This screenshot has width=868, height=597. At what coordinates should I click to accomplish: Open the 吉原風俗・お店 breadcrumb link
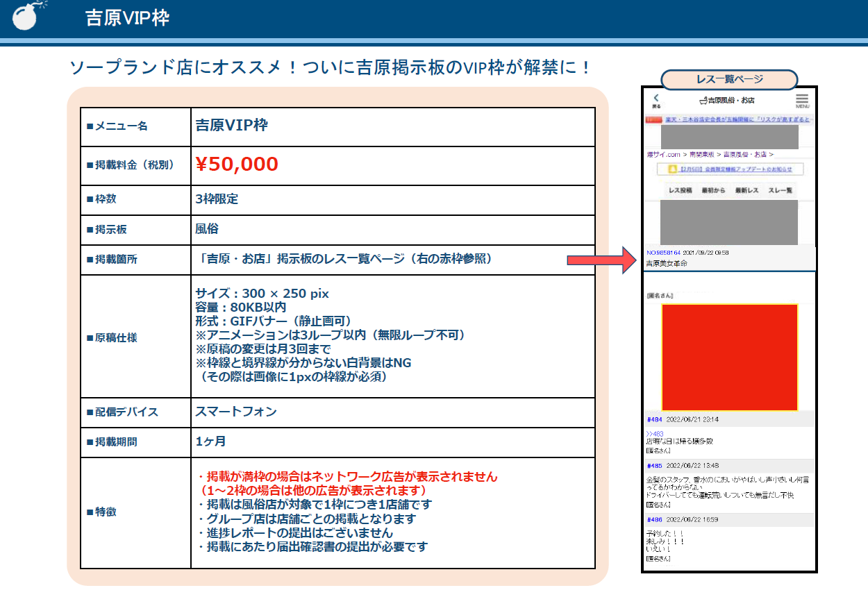[744, 153]
